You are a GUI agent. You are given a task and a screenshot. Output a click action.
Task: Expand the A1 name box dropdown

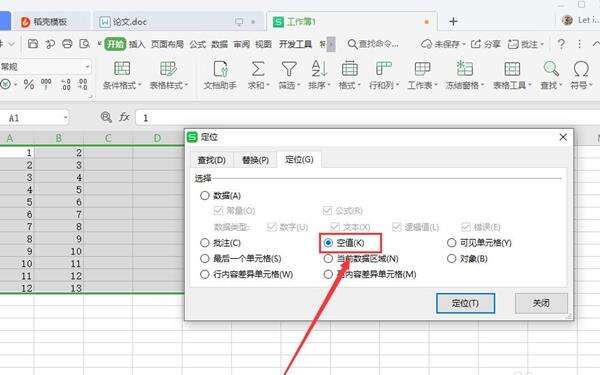[x=66, y=118]
